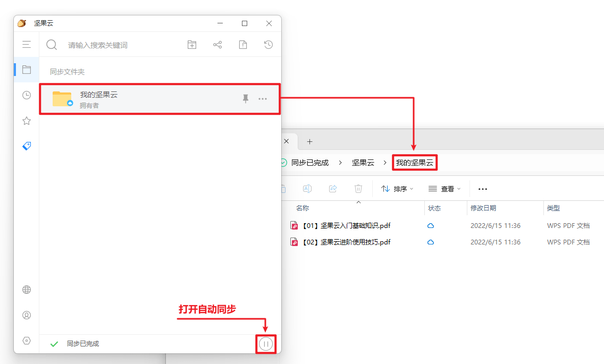This screenshot has width=604, height=364.
Task: Click 我的坚果云 in the Explorer breadcrumb
Action: [x=415, y=163]
